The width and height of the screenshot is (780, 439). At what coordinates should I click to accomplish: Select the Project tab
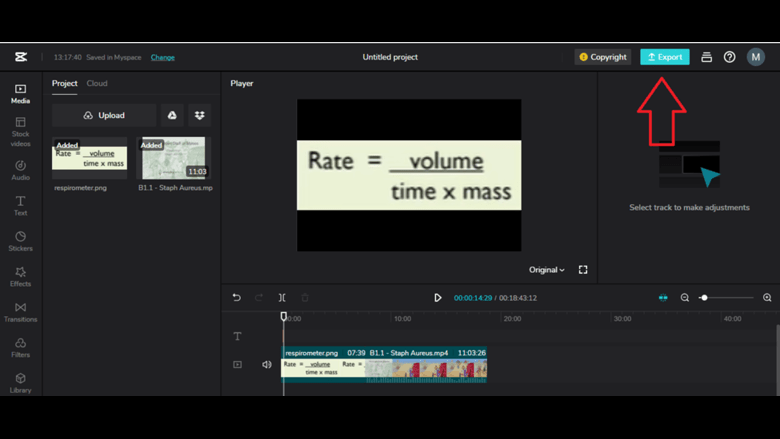pyautogui.click(x=64, y=84)
